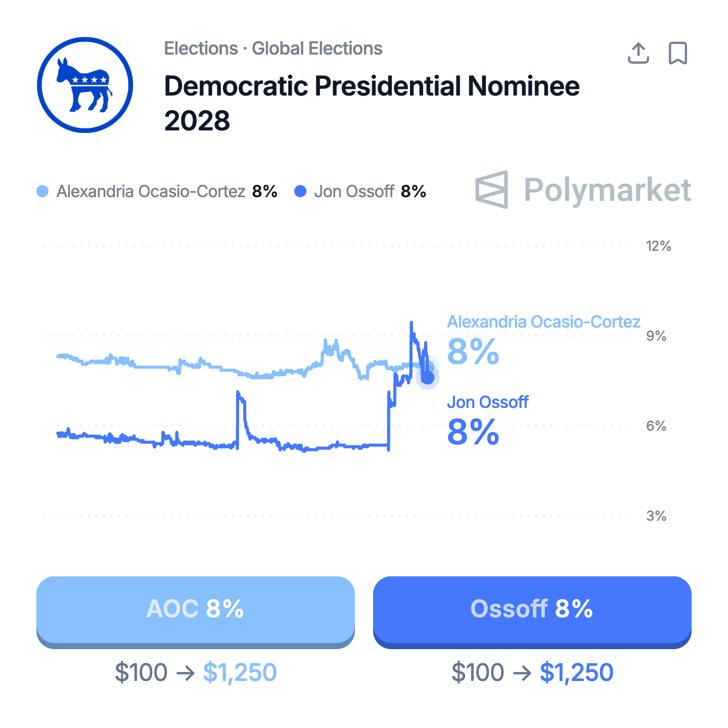Bookmark this market with the bookmark icon
The width and height of the screenshot is (728, 728).
click(x=678, y=53)
